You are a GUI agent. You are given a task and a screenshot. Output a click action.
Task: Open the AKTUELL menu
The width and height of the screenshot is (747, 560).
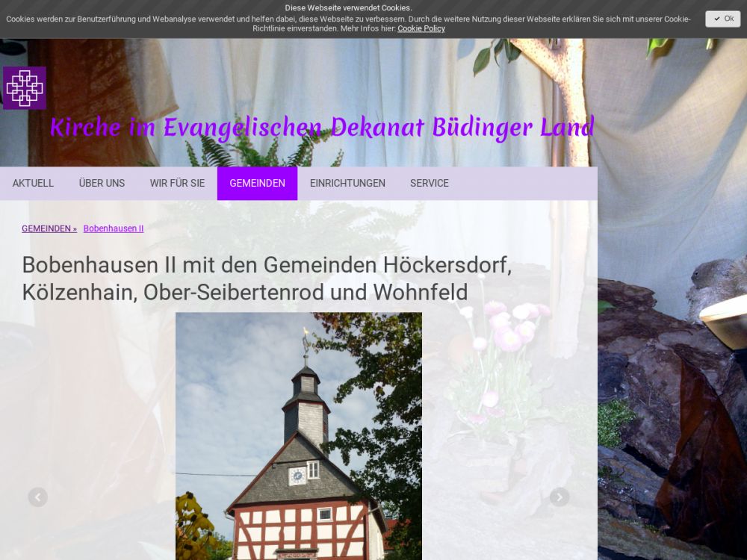(33, 183)
